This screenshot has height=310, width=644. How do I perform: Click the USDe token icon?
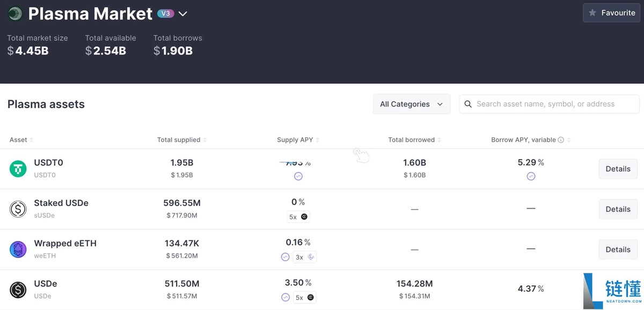18,290
